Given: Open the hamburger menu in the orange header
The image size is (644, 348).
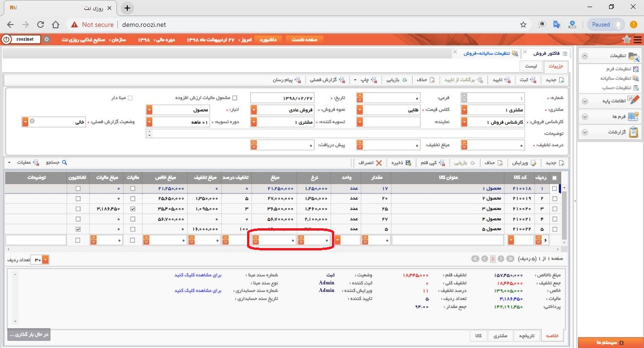Looking at the screenshot, I should 638,40.
